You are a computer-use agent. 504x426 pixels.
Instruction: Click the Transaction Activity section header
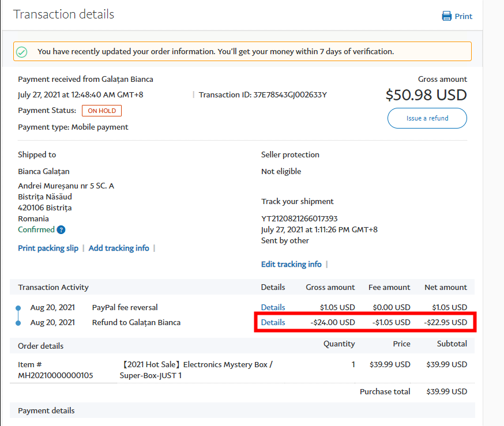(53, 287)
